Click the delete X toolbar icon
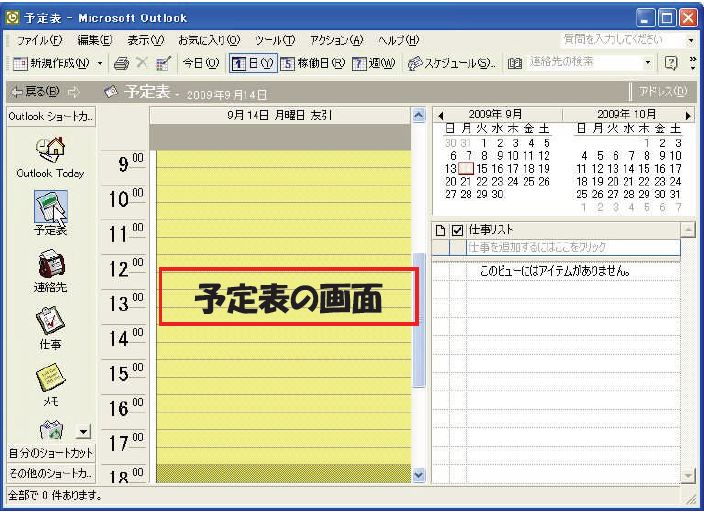 tap(142, 63)
